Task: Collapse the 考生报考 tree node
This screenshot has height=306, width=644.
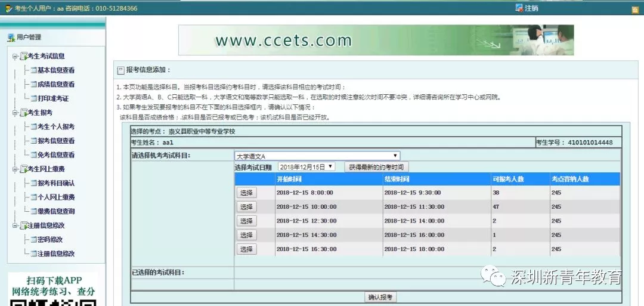Action: [x=15, y=113]
